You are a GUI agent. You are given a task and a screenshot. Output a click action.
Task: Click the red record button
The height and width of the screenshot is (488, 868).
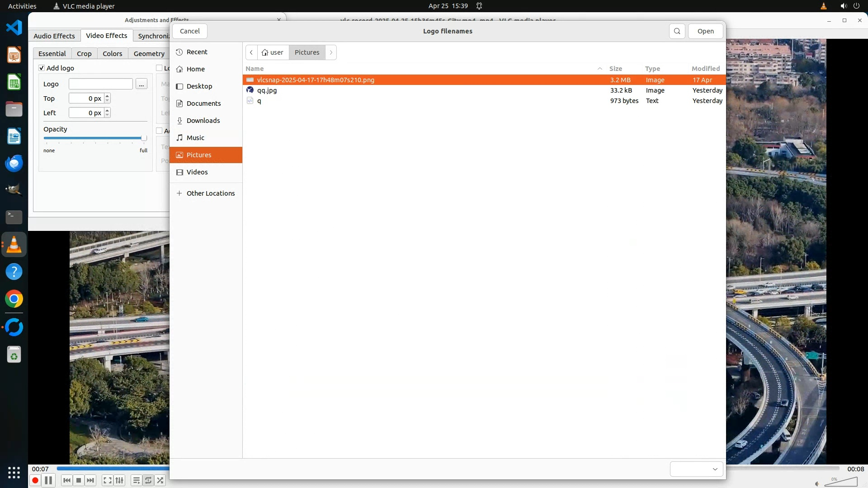[35, 480]
